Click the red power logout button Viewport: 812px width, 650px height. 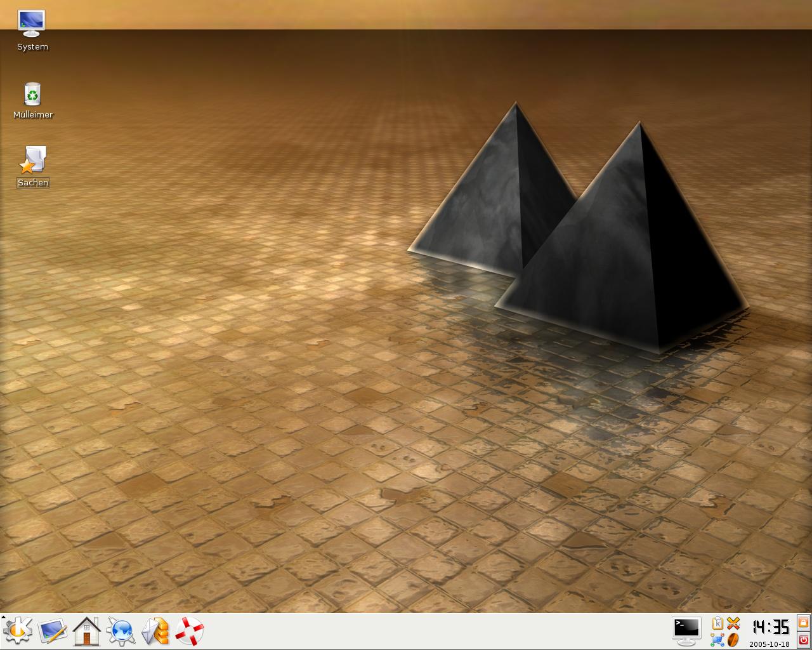pyautogui.click(x=804, y=639)
